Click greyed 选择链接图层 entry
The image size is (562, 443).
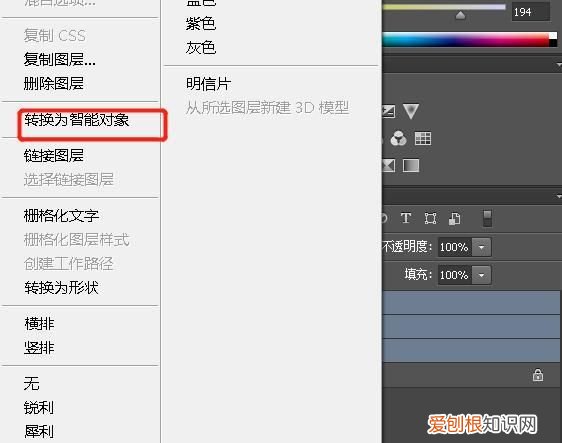point(69,180)
